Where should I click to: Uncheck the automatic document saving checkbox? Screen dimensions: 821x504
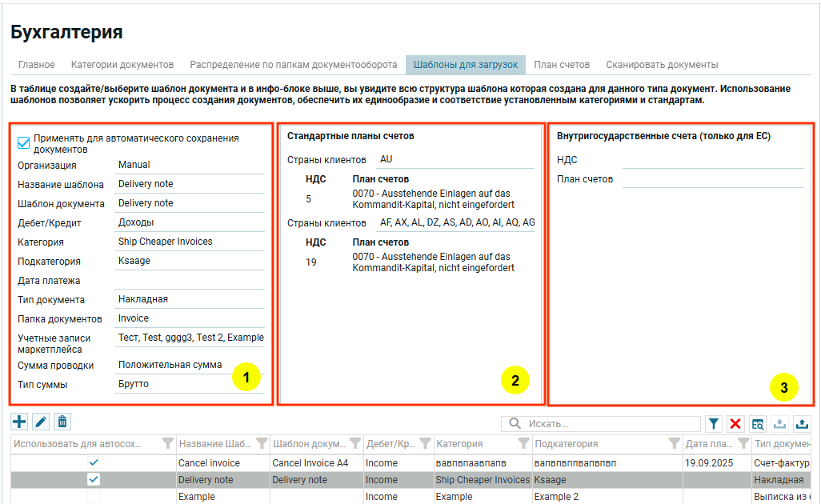(x=24, y=143)
